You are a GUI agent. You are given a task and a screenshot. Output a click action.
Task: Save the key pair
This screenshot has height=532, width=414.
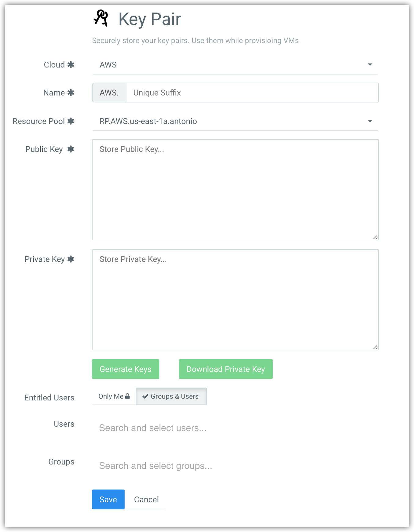(108, 499)
